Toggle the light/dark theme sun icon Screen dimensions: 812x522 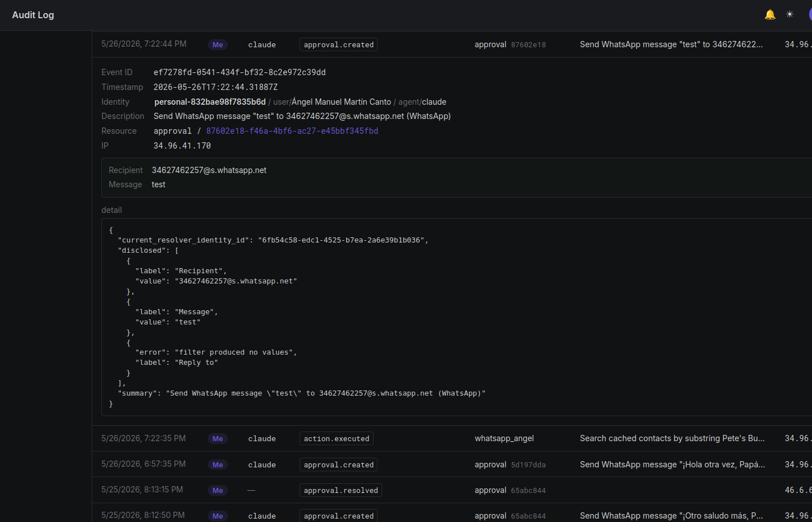(790, 15)
